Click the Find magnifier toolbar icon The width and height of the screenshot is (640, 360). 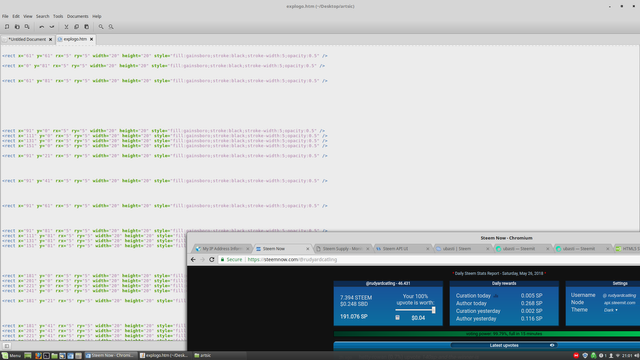tap(101, 27)
